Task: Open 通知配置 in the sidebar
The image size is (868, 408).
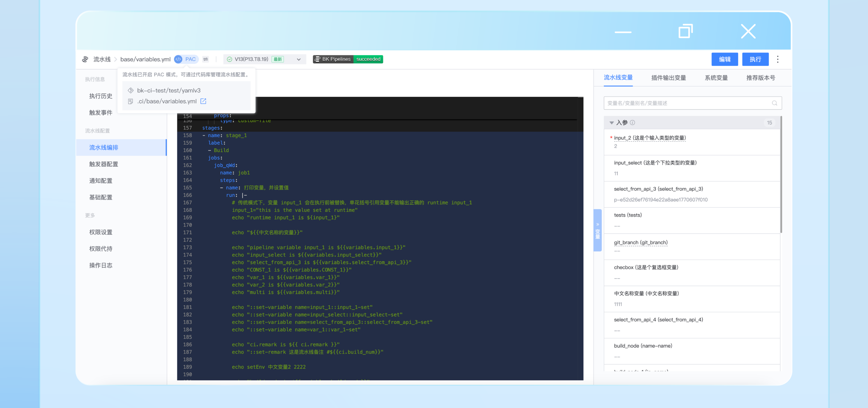Action: coord(101,181)
